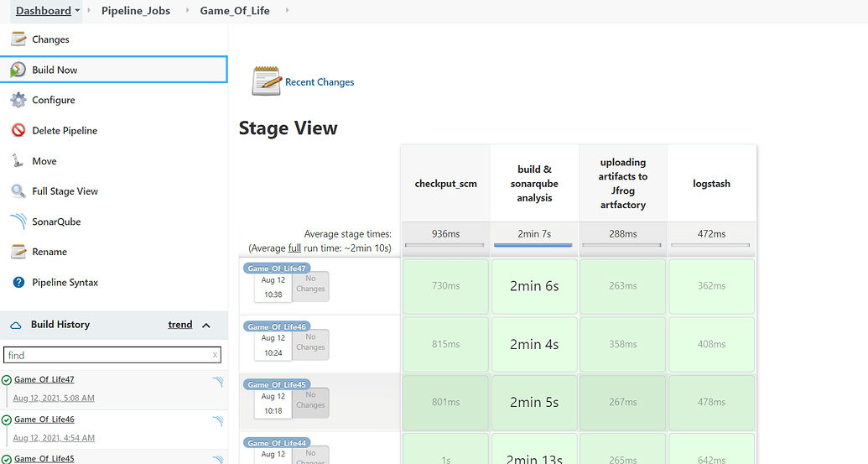Open the Recent Changes link
Screen dimensions: 868x464
pyautogui.click(x=320, y=82)
